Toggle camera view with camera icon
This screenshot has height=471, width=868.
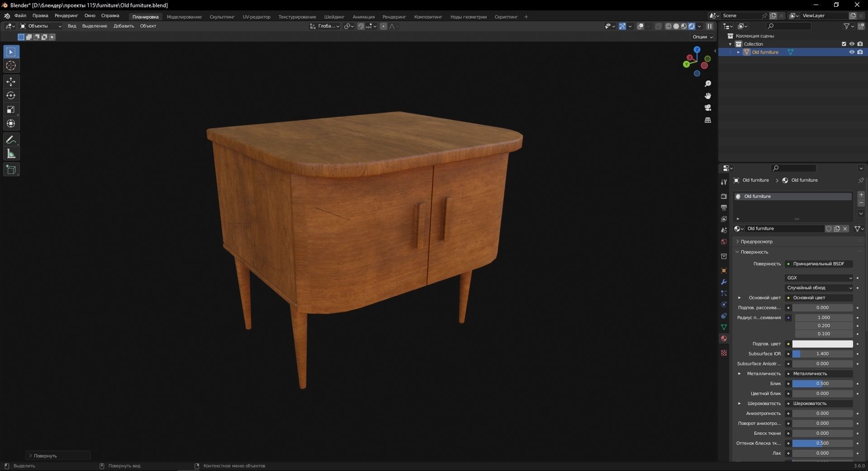click(708, 108)
